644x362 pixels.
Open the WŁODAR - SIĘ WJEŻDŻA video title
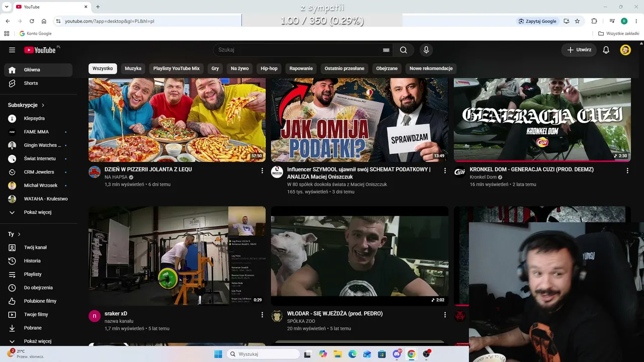click(x=335, y=314)
